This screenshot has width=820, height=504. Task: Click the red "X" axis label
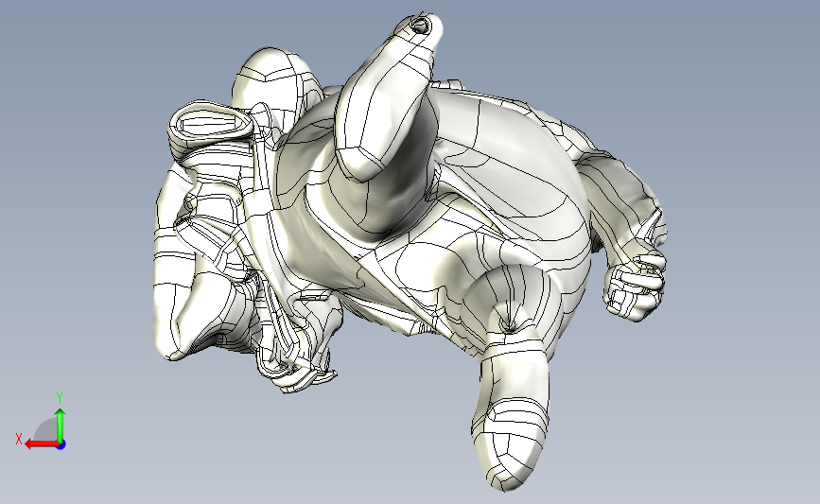pyautogui.click(x=19, y=439)
